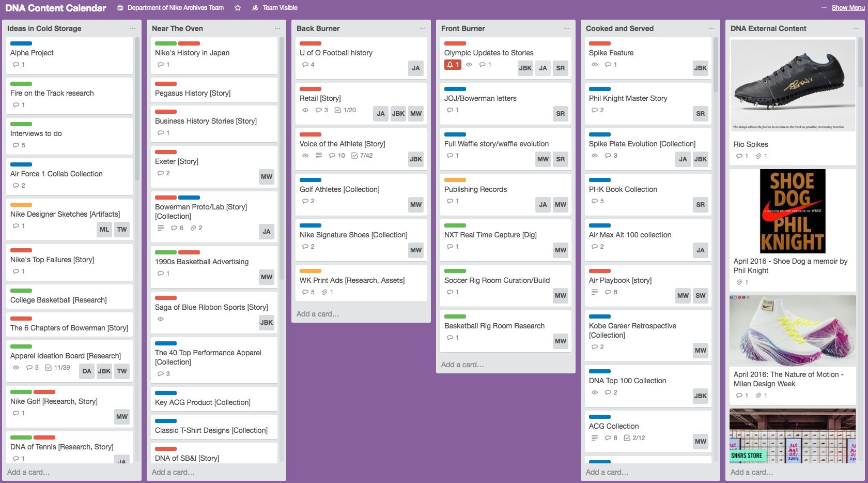Click the comment icon on Alpha Project card

pos(16,65)
